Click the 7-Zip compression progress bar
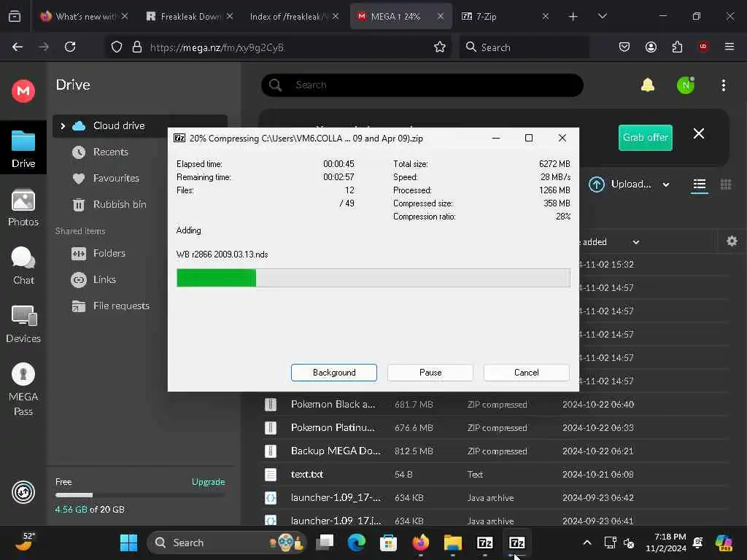 (373, 278)
